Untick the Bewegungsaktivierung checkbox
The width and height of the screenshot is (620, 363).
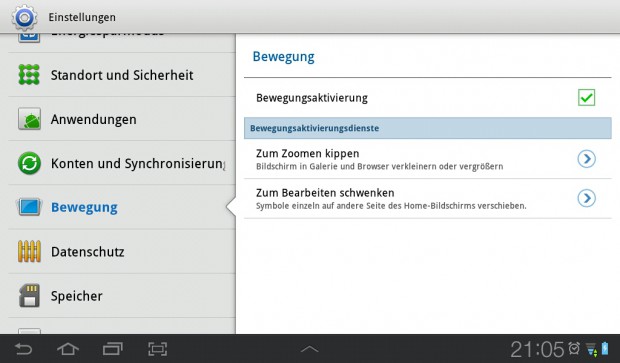click(586, 97)
